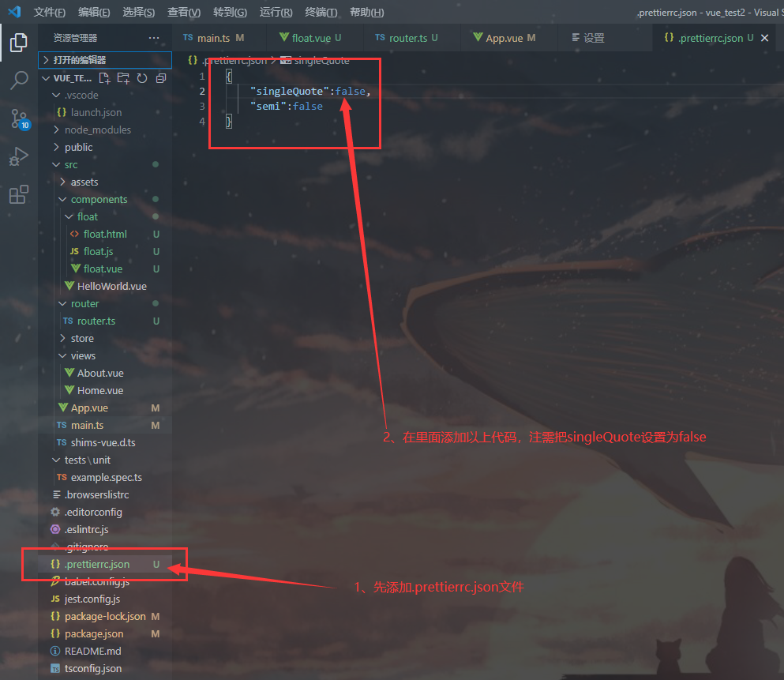Screen dimensions: 784x680
Task: Open the Run and Debug view
Action: pos(20,156)
